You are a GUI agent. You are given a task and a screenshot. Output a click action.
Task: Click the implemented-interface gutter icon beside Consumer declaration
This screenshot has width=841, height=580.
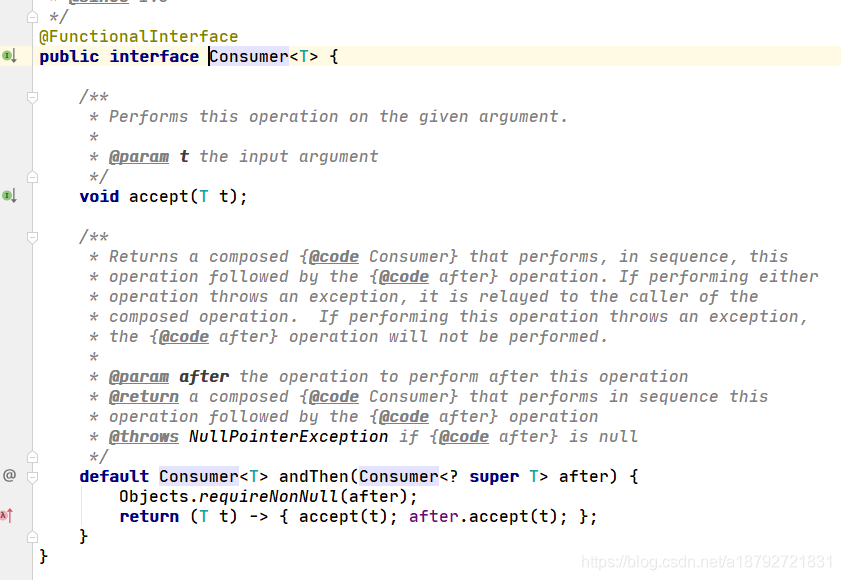point(9,55)
